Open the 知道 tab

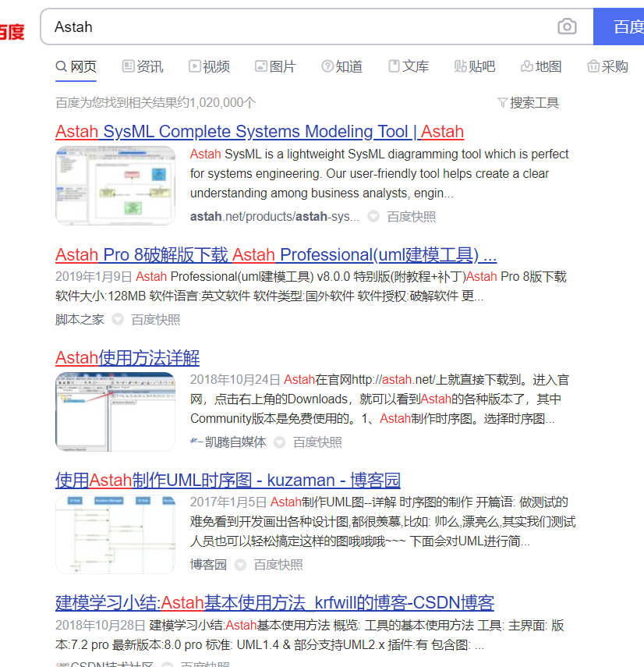[x=341, y=67]
